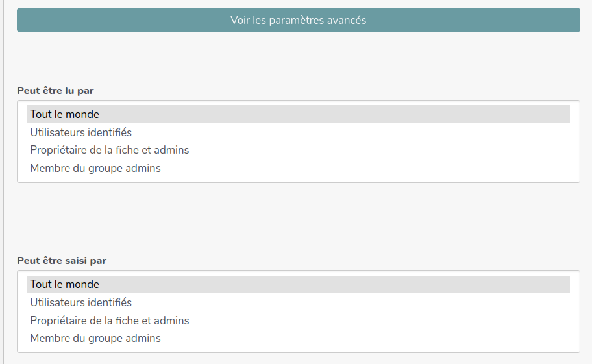This screenshot has height=364, width=592.
Task: Click the 'Voir les paramètres avancés' button
Action: [x=298, y=20]
